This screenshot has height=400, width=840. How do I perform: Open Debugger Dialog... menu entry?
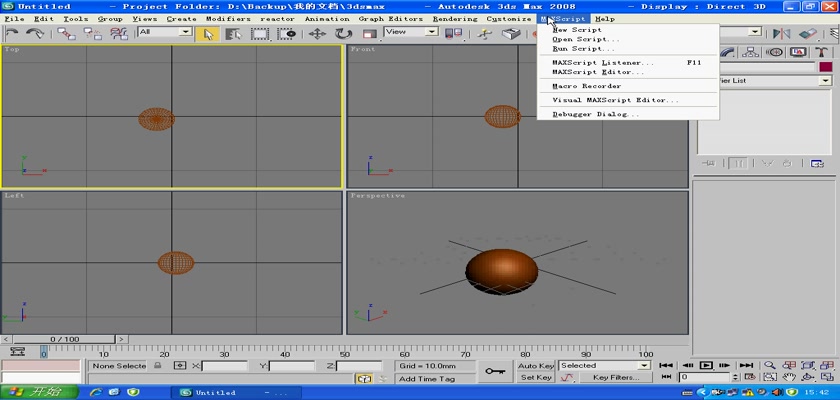click(x=596, y=114)
